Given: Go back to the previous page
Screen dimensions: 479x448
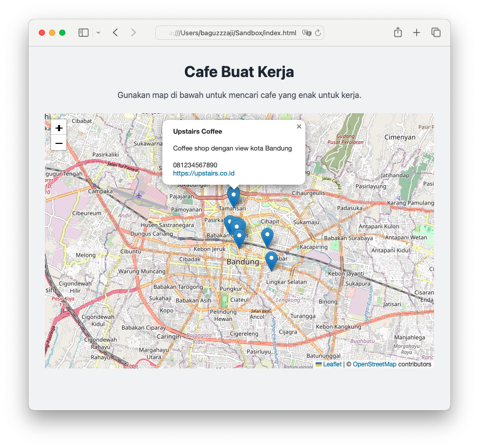Looking at the screenshot, I should pyautogui.click(x=115, y=33).
